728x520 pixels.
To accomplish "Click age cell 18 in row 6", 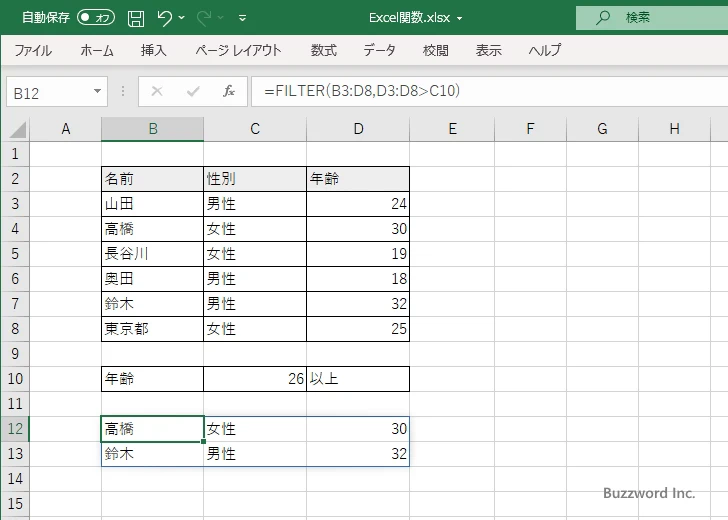I will click(358, 279).
